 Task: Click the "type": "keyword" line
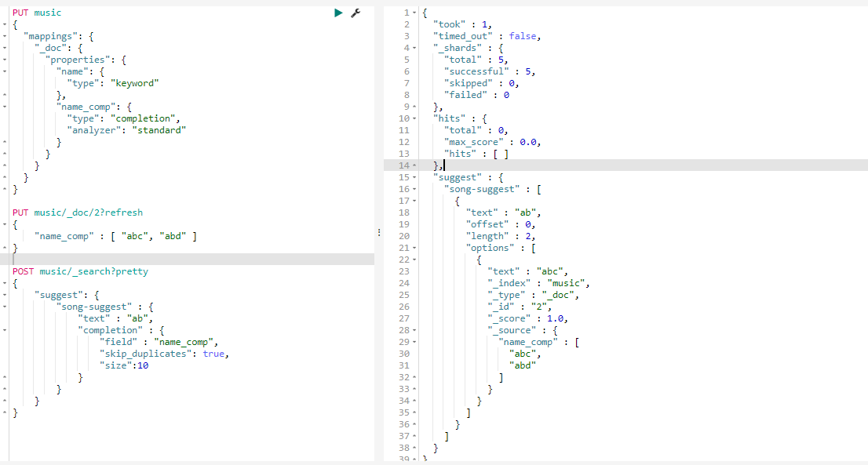click(x=113, y=83)
